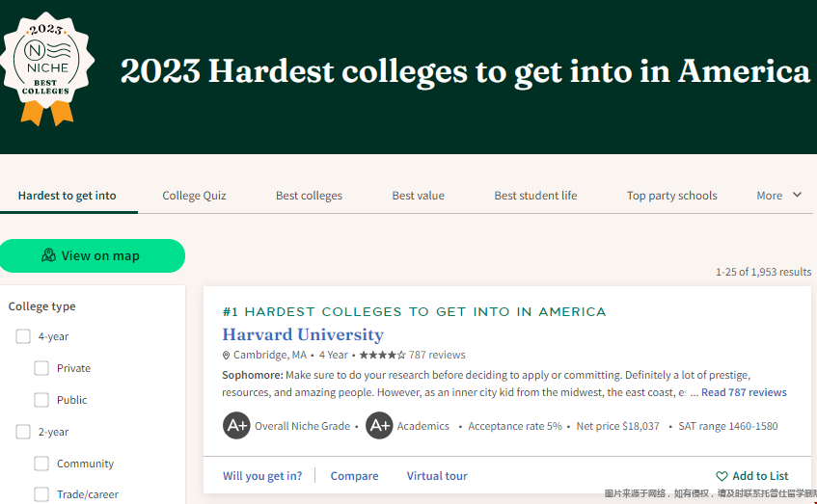817x504 pixels.
Task: Open the Top party schools tab
Action: click(671, 196)
